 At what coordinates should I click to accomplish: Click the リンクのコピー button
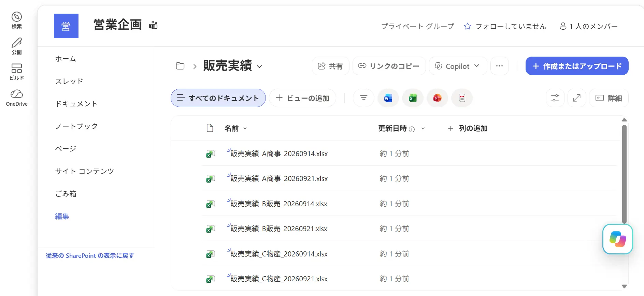pos(389,66)
